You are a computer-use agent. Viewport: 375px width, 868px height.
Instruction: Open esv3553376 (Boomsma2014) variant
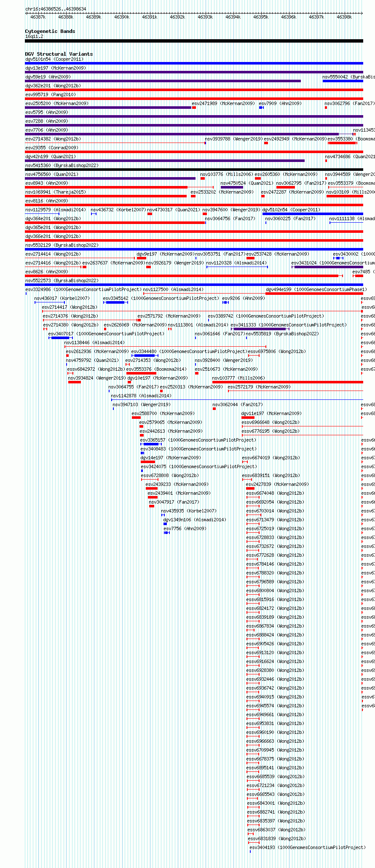156,369
